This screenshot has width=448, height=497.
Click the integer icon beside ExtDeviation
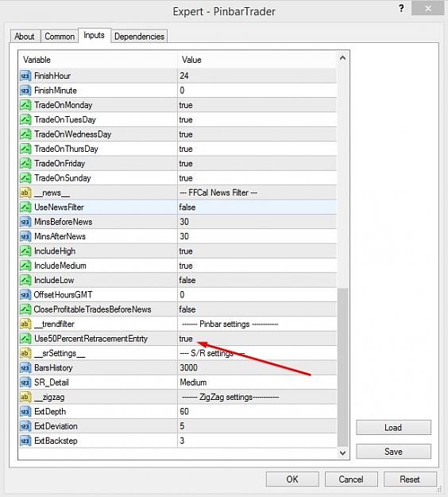[25, 426]
